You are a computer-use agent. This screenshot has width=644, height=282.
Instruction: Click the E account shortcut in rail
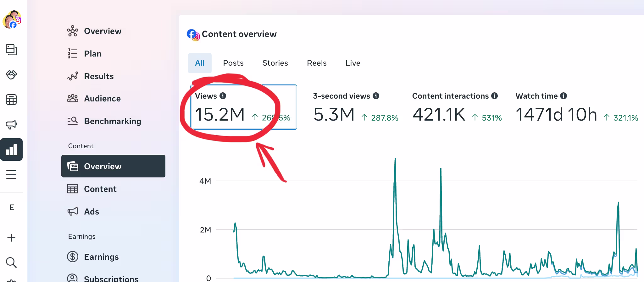point(12,208)
